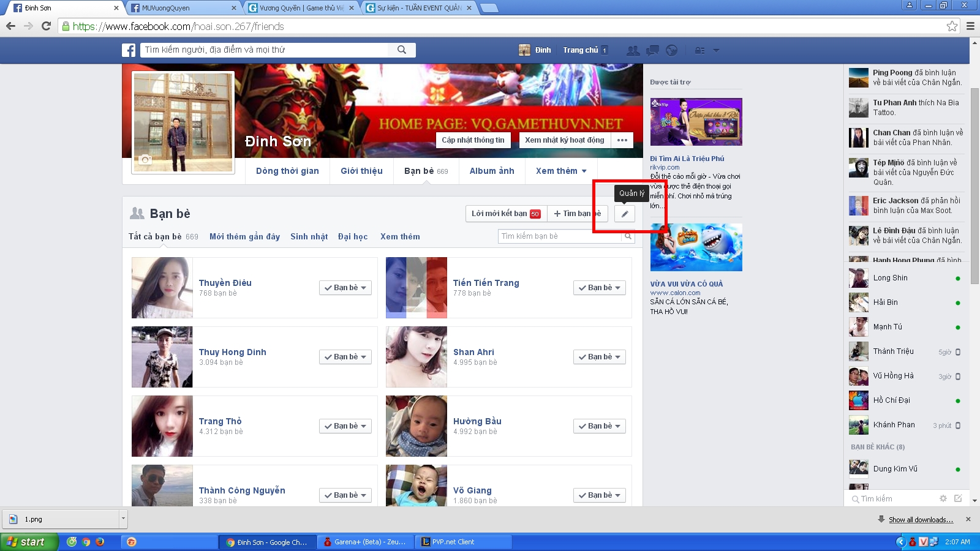Click the new message compose icon in chat
980x551 pixels.
pos(958,498)
